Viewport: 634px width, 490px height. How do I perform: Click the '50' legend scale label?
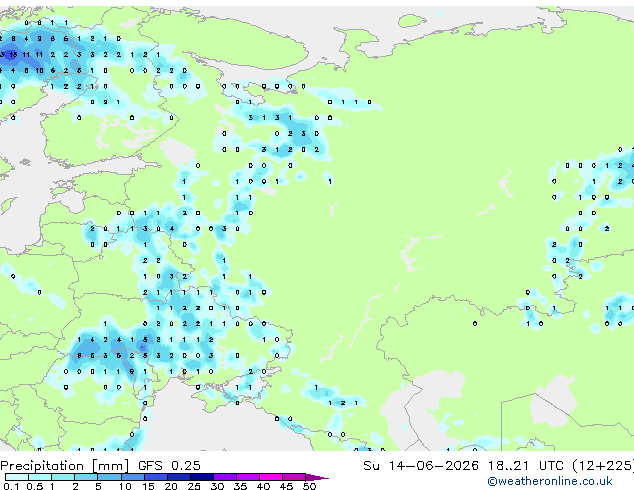point(309,486)
